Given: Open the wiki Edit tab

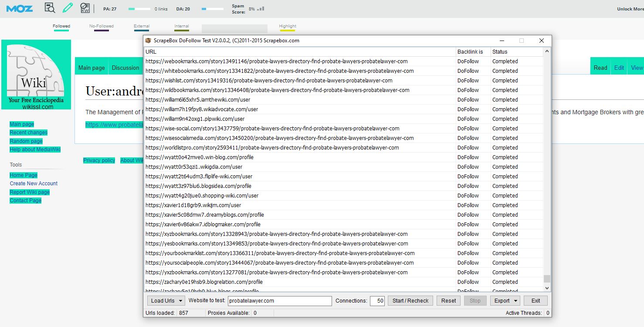Looking at the screenshot, I should [x=619, y=68].
